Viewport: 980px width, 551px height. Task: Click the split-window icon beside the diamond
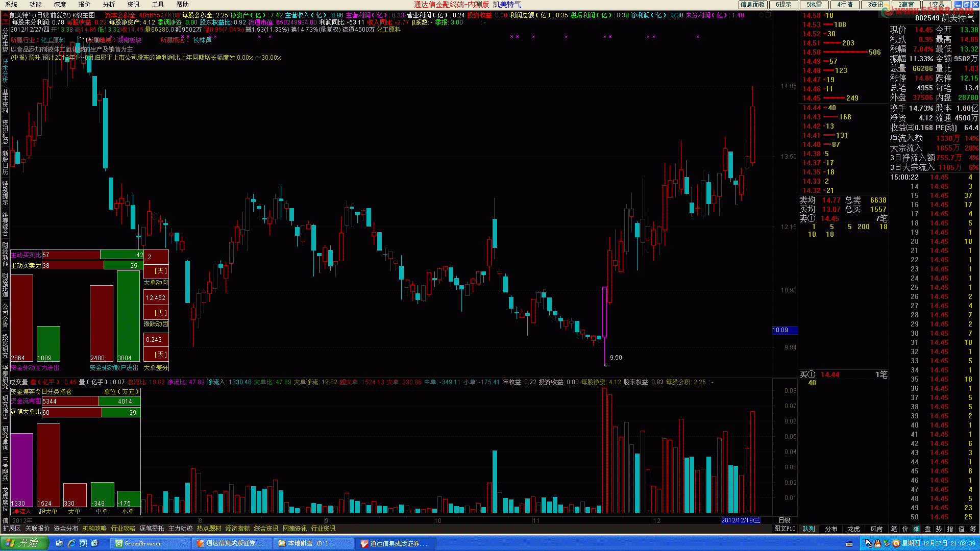click(769, 15)
